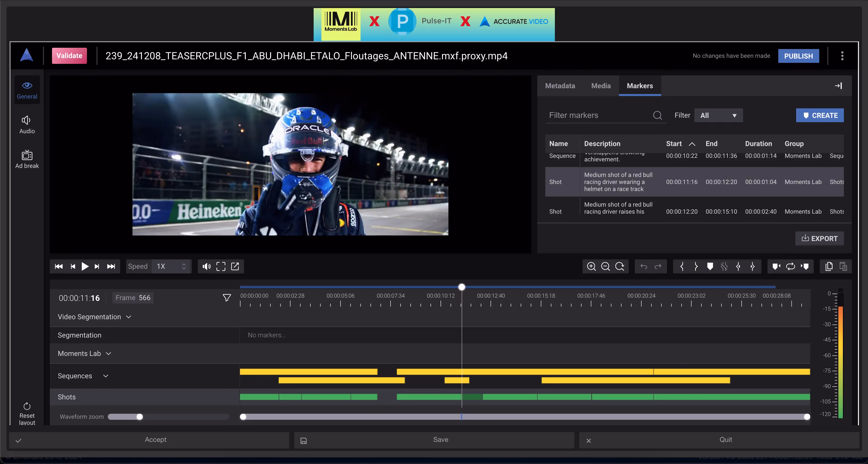Switch to the Metadata tab
The width and height of the screenshot is (868, 464).
point(560,86)
